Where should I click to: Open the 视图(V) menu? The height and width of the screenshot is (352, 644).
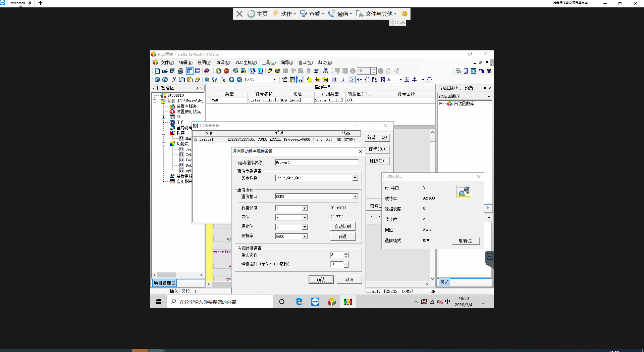point(204,62)
